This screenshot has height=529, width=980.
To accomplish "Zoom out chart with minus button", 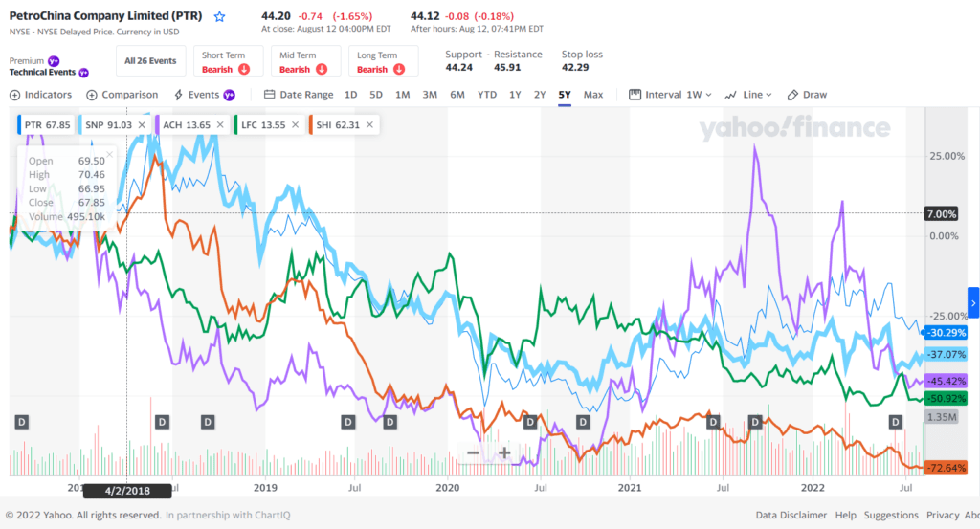I will 473,452.
